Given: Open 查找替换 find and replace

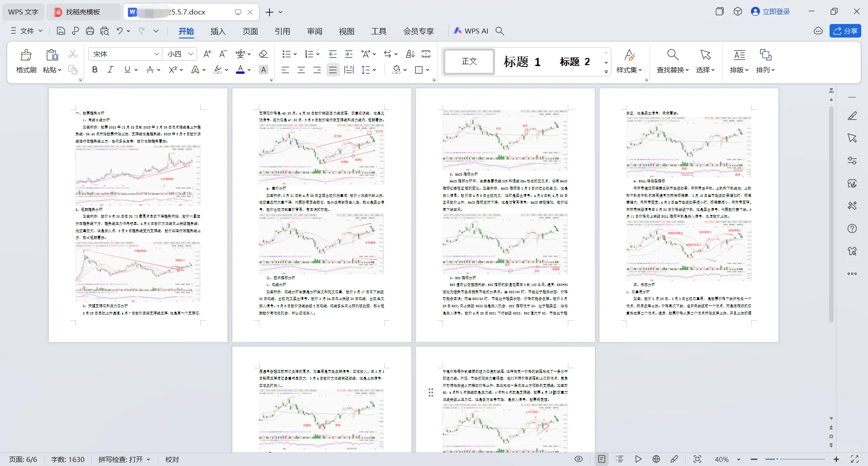Looking at the screenshot, I should tap(672, 61).
